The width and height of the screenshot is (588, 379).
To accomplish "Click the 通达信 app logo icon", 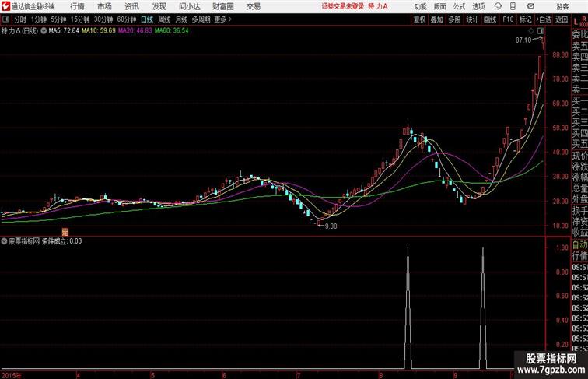I will tap(6, 6).
